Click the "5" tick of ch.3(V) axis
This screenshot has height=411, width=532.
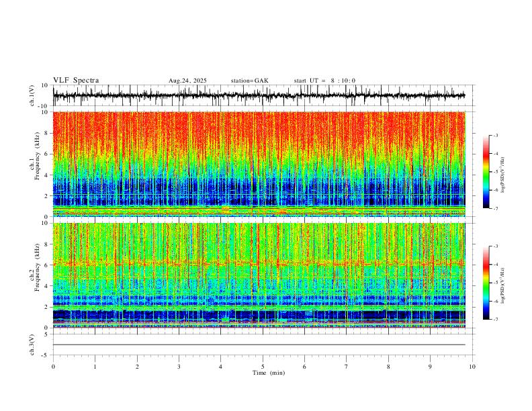pyautogui.click(x=46, y=334)
